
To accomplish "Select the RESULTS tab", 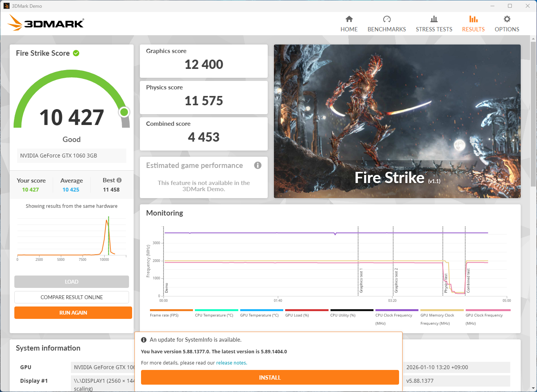I will click(x=473, y=24).
